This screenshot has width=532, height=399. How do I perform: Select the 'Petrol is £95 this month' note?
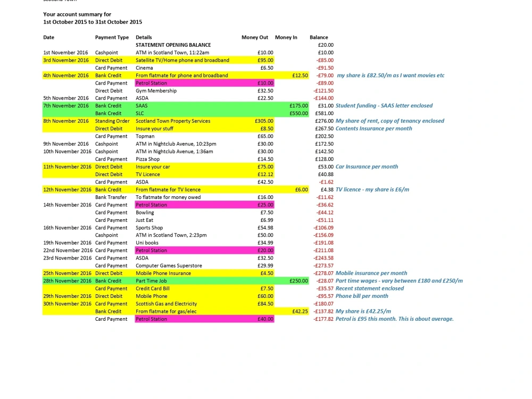(395, 319)
